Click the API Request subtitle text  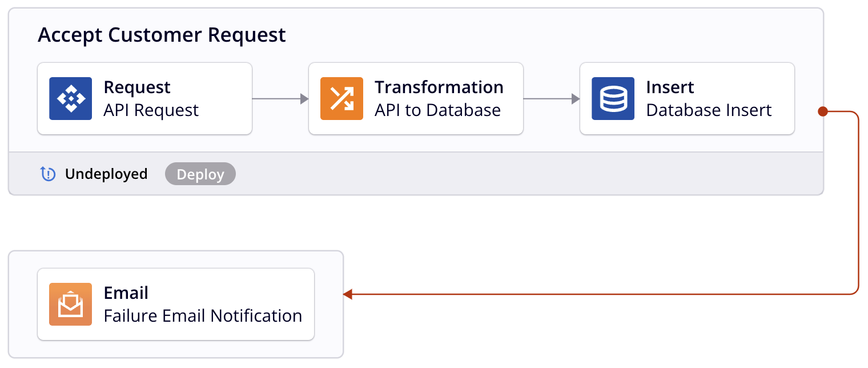coord(151,110)
